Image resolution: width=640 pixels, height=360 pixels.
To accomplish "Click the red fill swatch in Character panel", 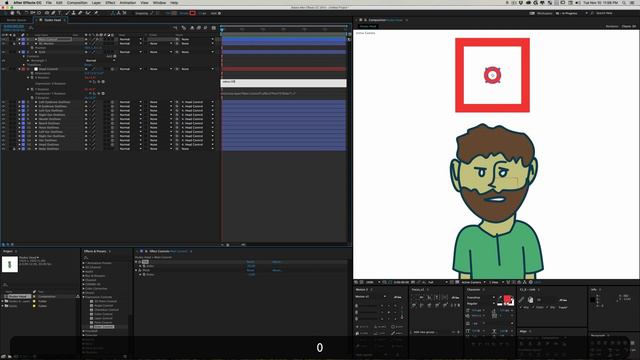I will click(507, 299).
